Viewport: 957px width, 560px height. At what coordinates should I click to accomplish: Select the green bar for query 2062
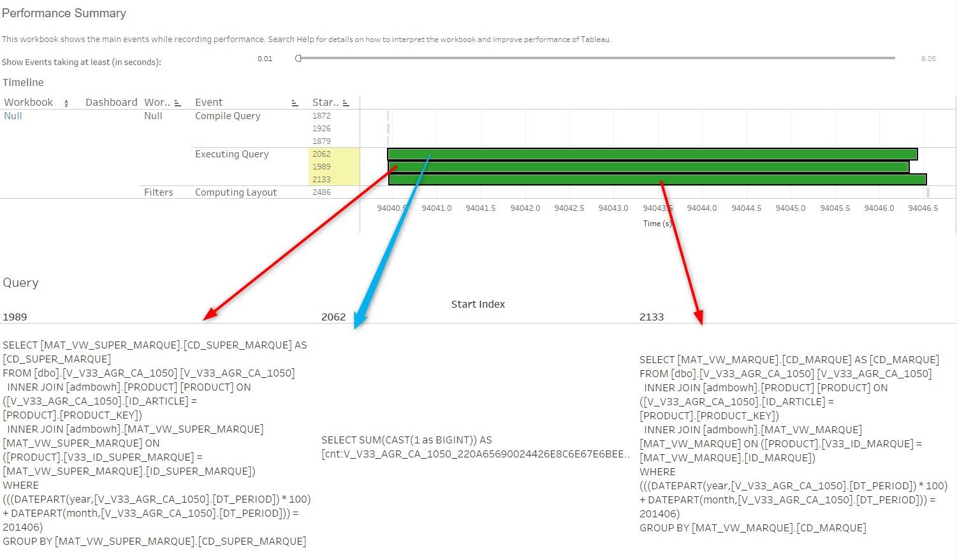click(x=652, y=154)
